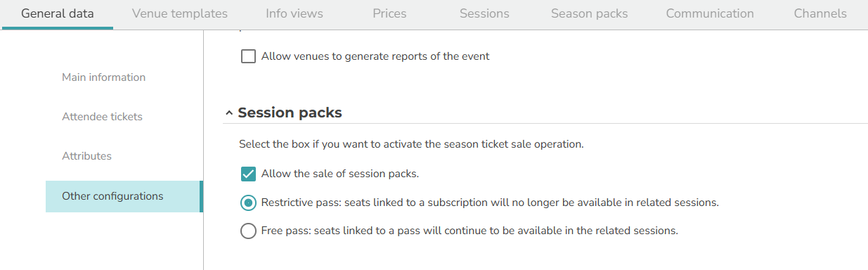Click the Restrictive pass description label
Viewport: 868px width, 270px height.
point(490,202)
